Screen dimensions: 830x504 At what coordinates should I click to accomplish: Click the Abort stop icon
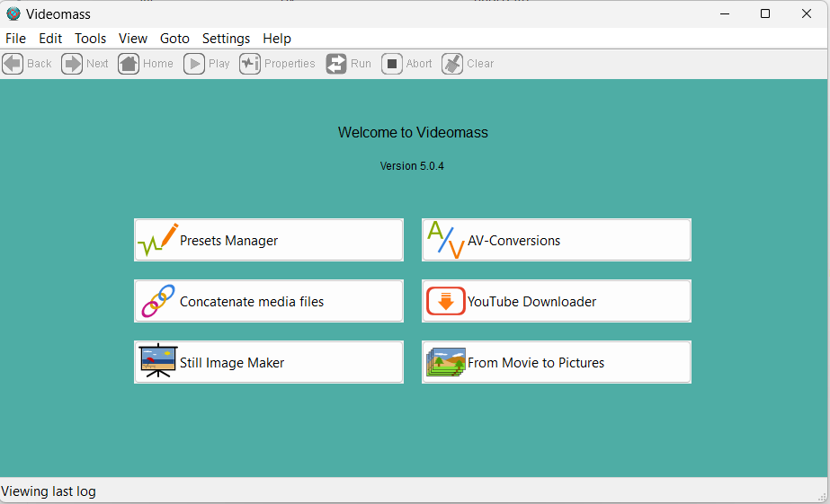[x=392, y=64]
